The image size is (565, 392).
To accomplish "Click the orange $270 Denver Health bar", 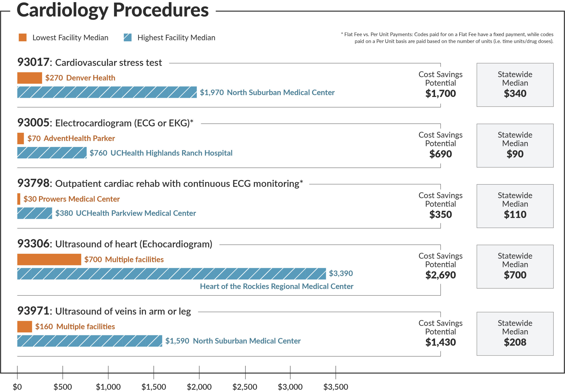I will coord(30,78).
